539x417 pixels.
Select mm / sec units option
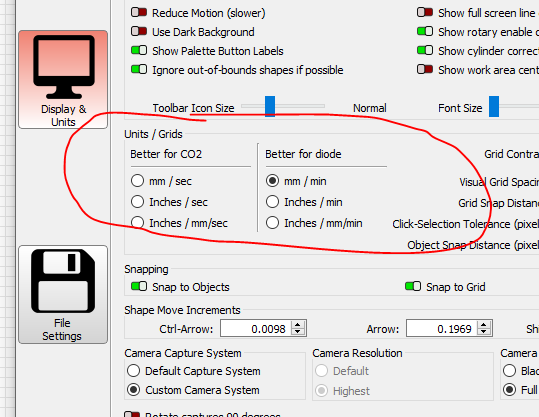click(x=138, y=181)
